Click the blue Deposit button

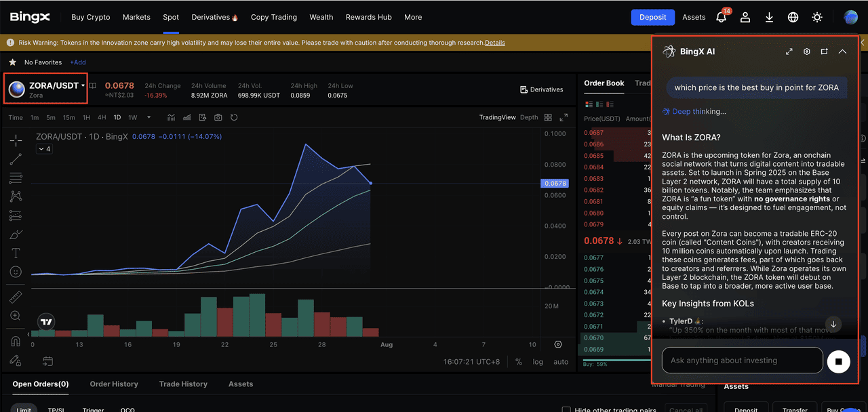tap(653, 17)
